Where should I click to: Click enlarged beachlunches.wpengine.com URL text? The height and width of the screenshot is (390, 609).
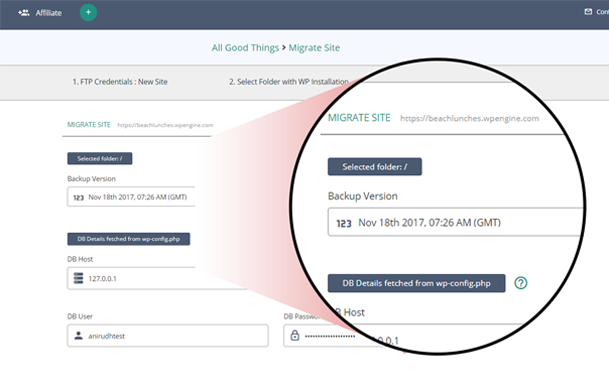click(x=470, y=118)
